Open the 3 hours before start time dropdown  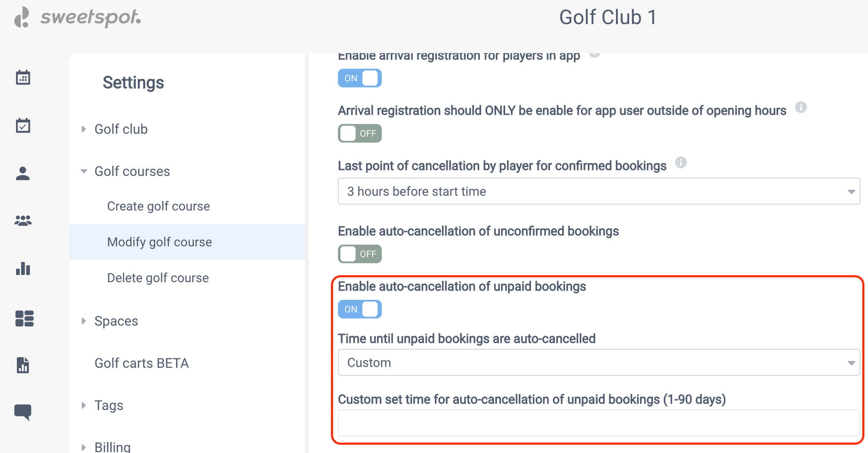[x=599, y=191]
